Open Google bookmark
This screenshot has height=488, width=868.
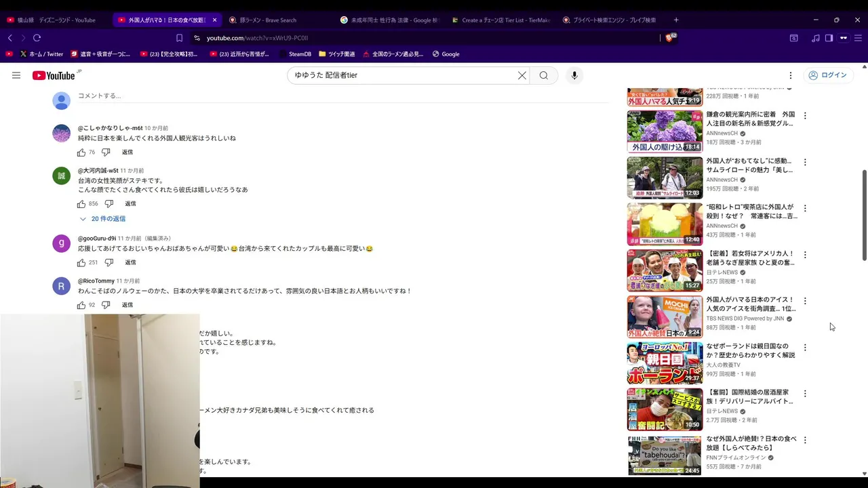446,54
